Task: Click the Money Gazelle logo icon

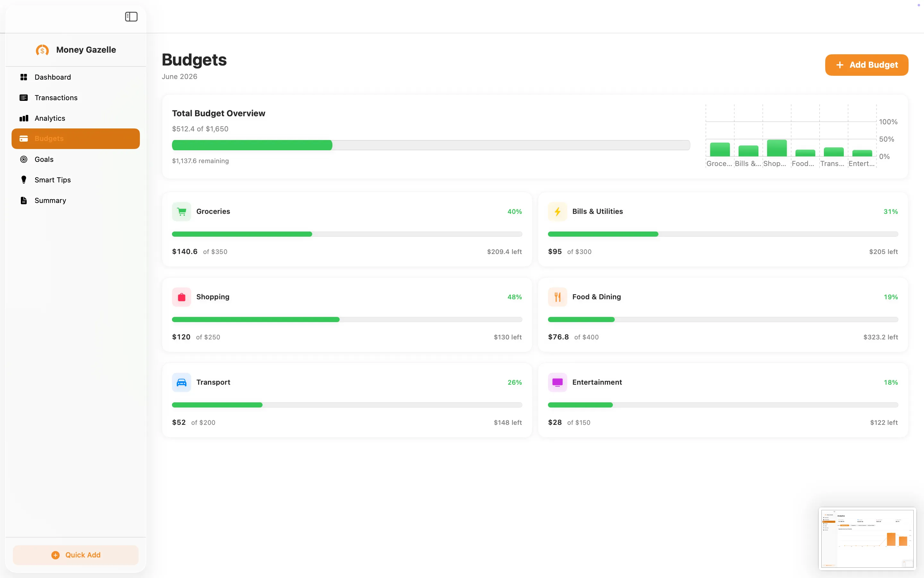Action: click(x=42, y=50)
